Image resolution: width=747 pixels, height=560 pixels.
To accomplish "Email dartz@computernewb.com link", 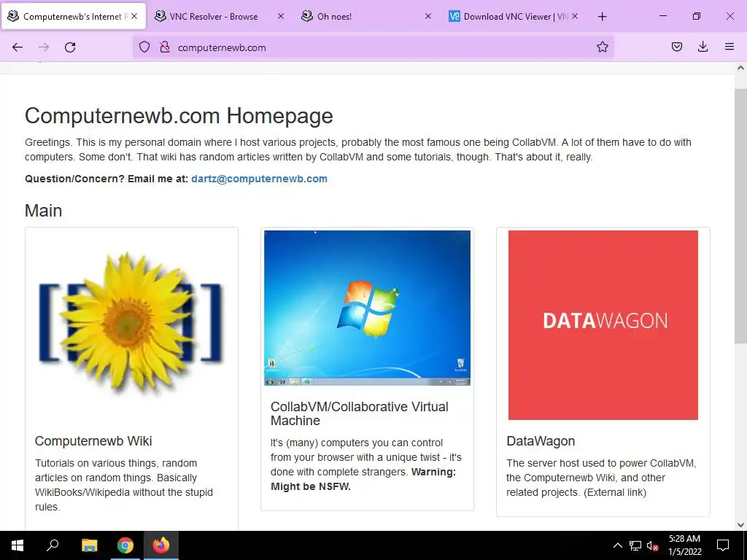I will coord(259,179).
